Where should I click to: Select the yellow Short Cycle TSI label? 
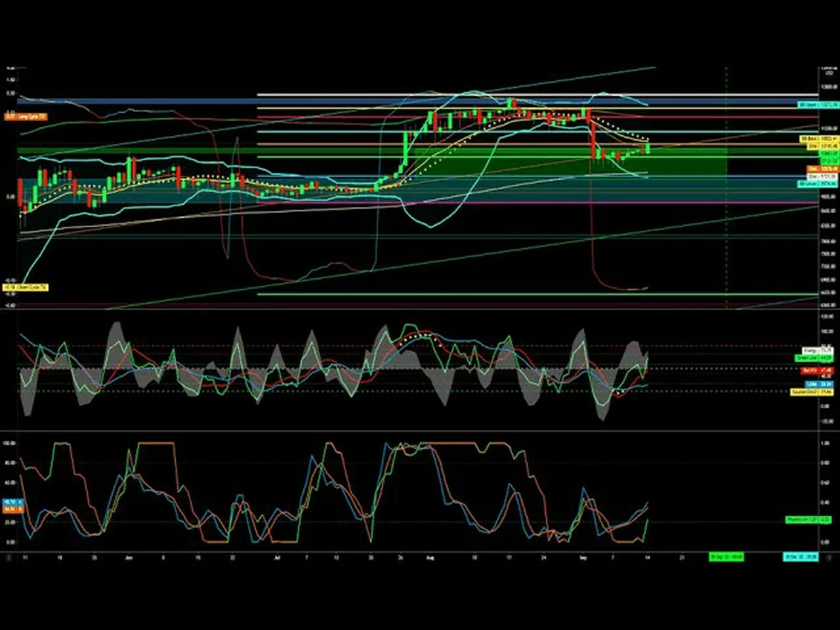click(26, 287)
